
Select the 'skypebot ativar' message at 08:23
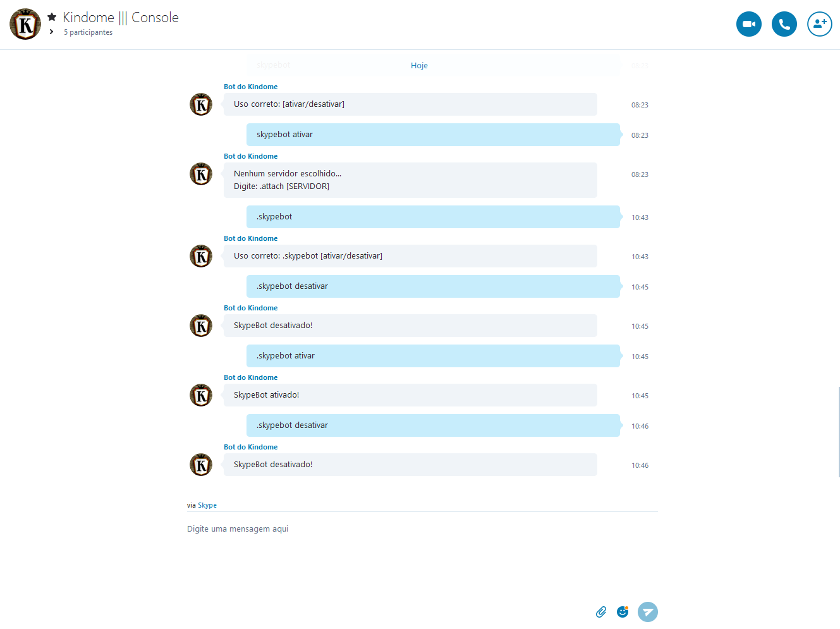click(x=433, y=135)
